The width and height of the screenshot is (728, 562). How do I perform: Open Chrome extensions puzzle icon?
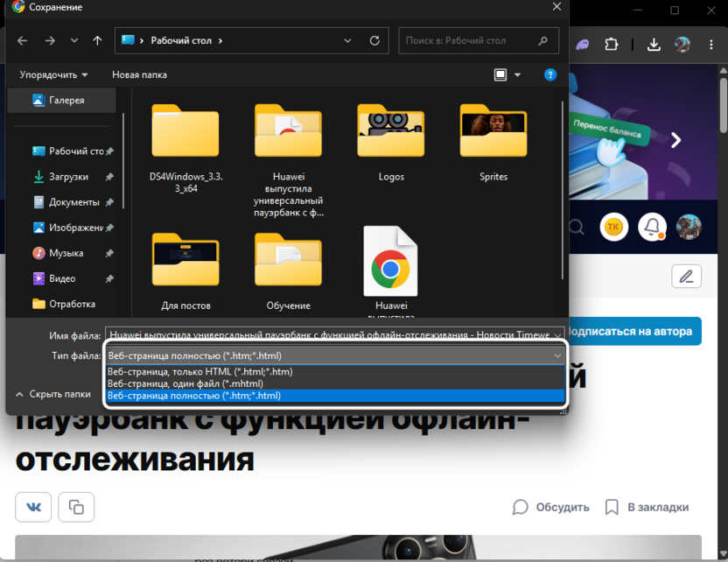click(x=612, y=45)
